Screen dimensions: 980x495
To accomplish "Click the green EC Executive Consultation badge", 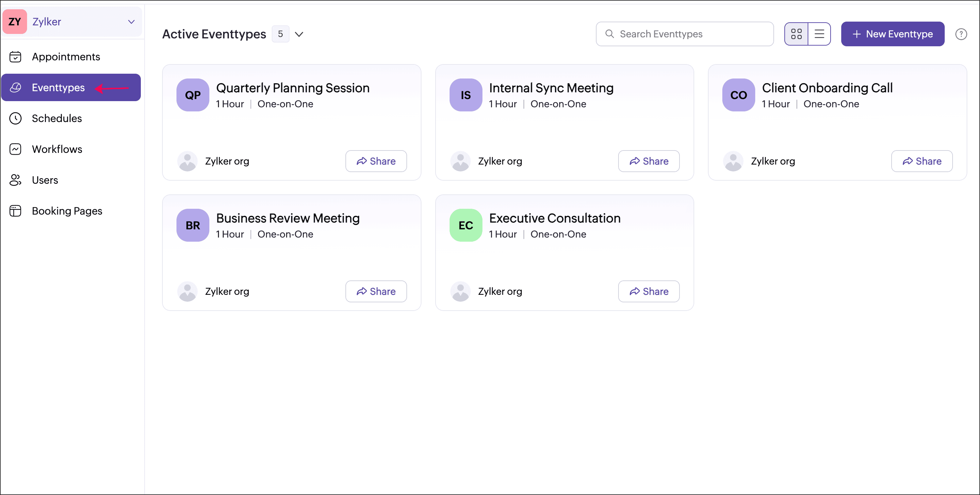I will [465, 225].
